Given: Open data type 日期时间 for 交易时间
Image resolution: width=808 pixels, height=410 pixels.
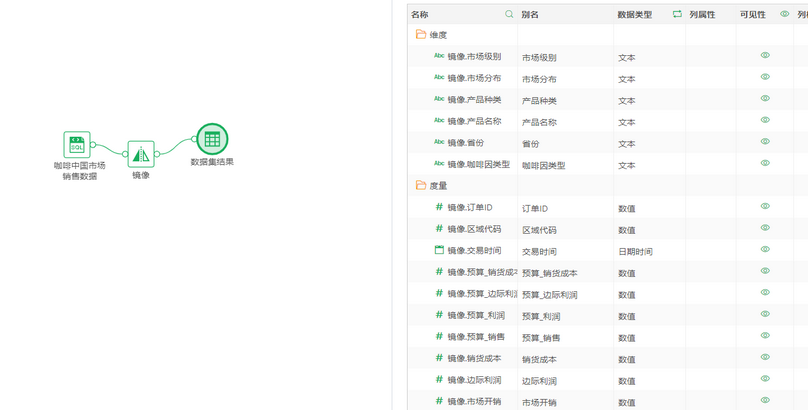Looking at the screenshot, I should tap(635, 252).
